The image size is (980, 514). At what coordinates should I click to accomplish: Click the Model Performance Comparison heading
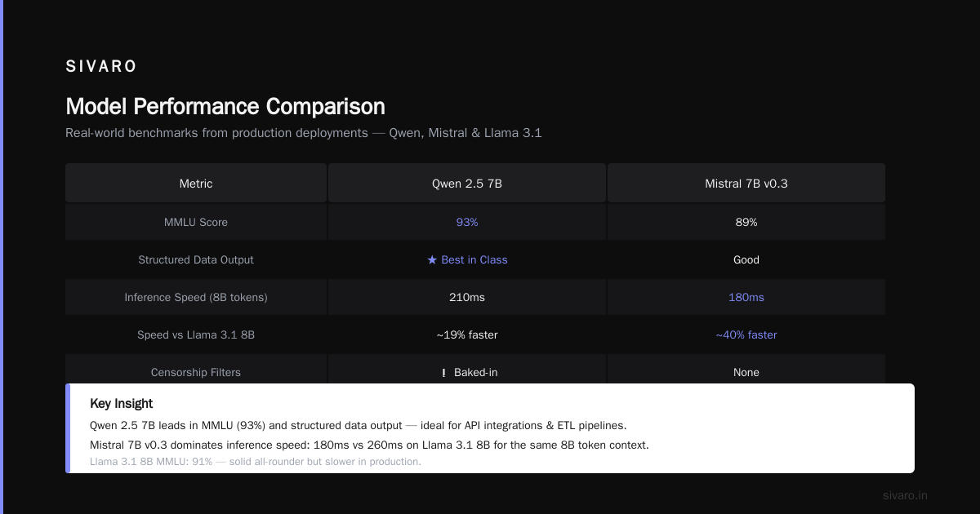[x=225, y=107]
